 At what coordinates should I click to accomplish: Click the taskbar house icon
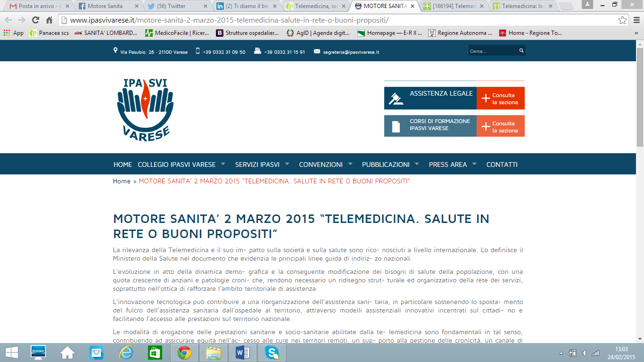pyautogui.click(x=67, y=353)
